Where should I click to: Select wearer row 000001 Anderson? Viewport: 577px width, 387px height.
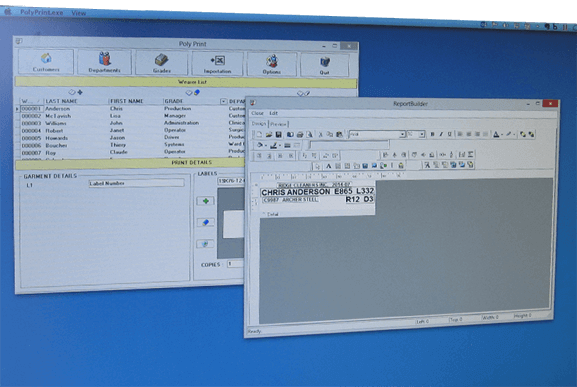[131, 109]
